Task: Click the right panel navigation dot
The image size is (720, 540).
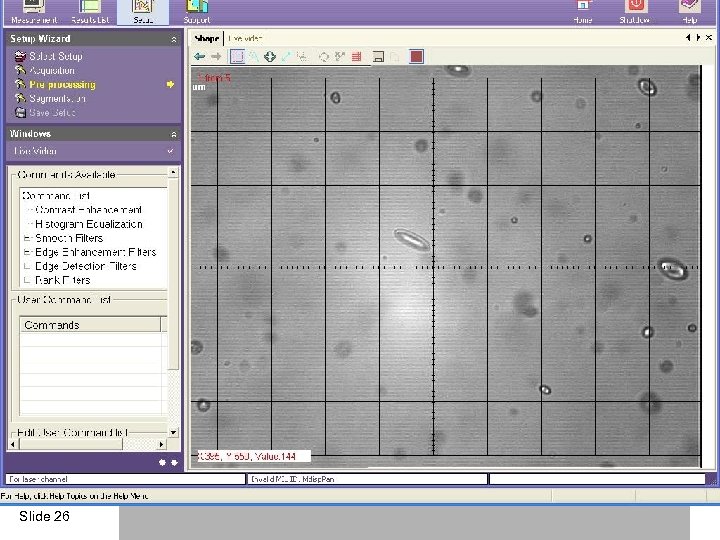Action: pyautogui.click(x=174, y=462)
